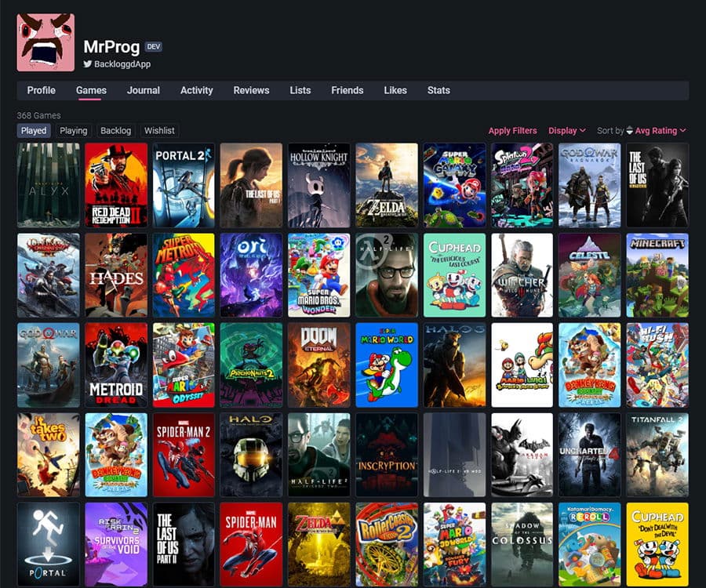706x588 pixels.
Task: Click the Twitter bird icon beside BackloggdApp
Action: (x=87, y=64)
